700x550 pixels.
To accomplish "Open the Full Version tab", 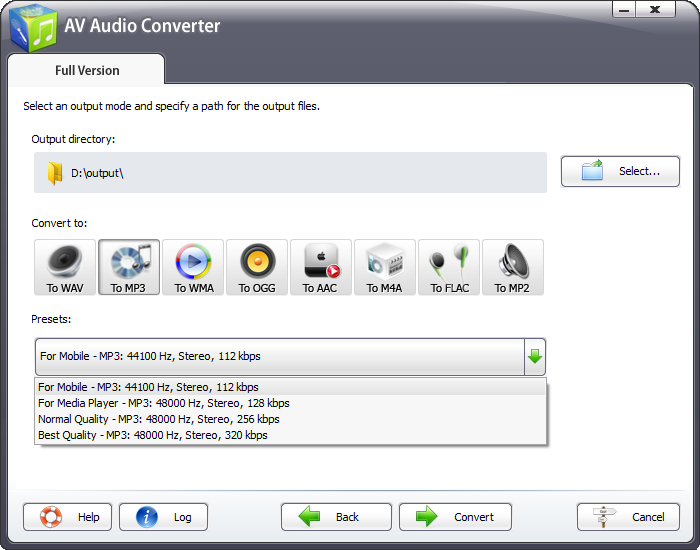I will [87, 71].
